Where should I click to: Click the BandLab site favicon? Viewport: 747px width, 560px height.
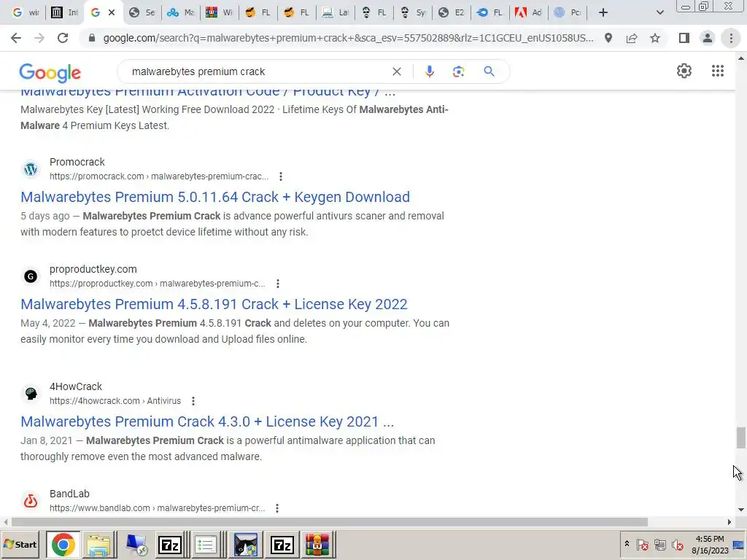point(31,501)
